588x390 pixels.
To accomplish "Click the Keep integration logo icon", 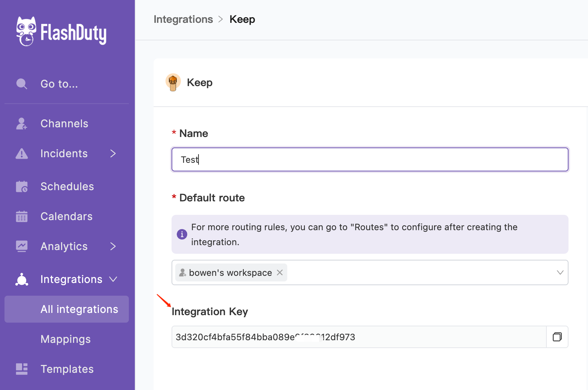I will (173, 82).
